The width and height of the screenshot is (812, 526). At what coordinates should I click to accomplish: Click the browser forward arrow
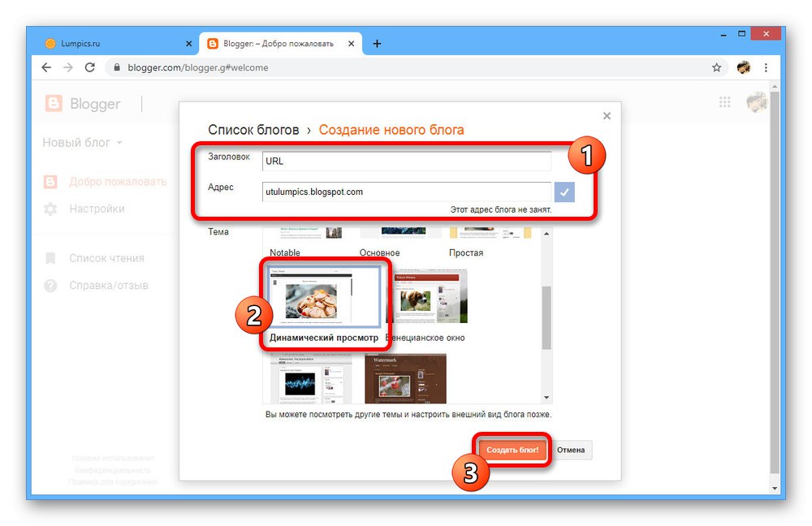(68, 67)
